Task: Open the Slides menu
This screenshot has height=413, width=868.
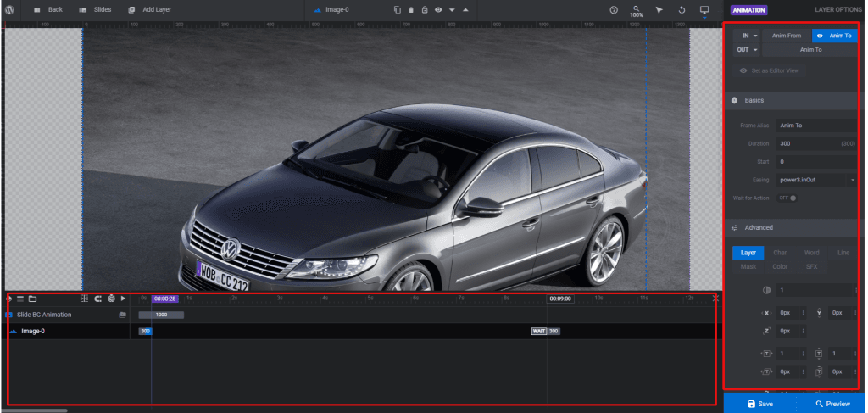Action: (x=95, y=10)
